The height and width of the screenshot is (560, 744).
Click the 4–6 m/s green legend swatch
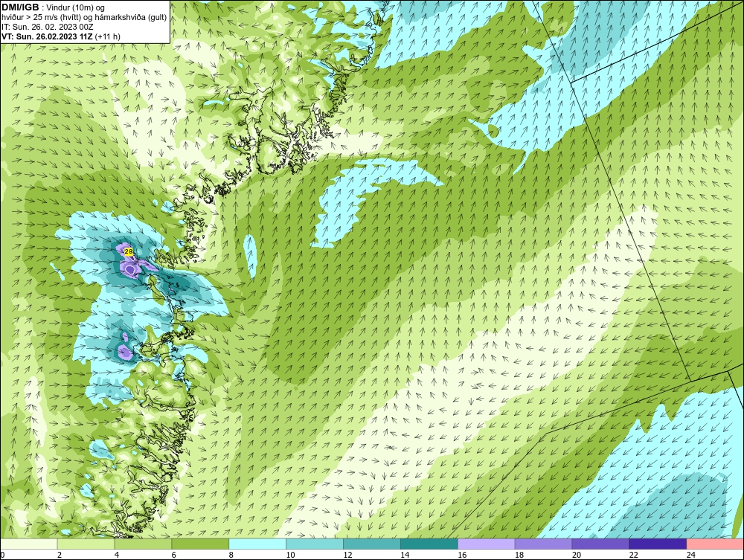144,544
